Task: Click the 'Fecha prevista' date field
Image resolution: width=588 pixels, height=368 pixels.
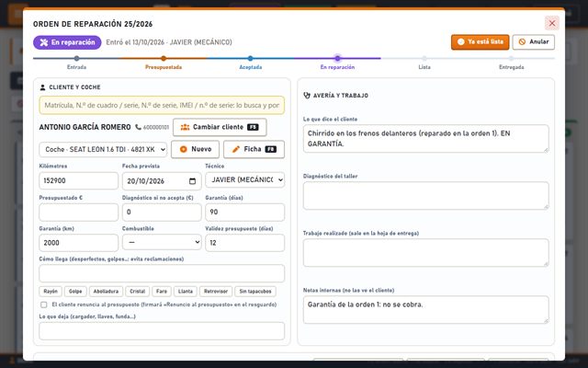Action: (162, 181)
